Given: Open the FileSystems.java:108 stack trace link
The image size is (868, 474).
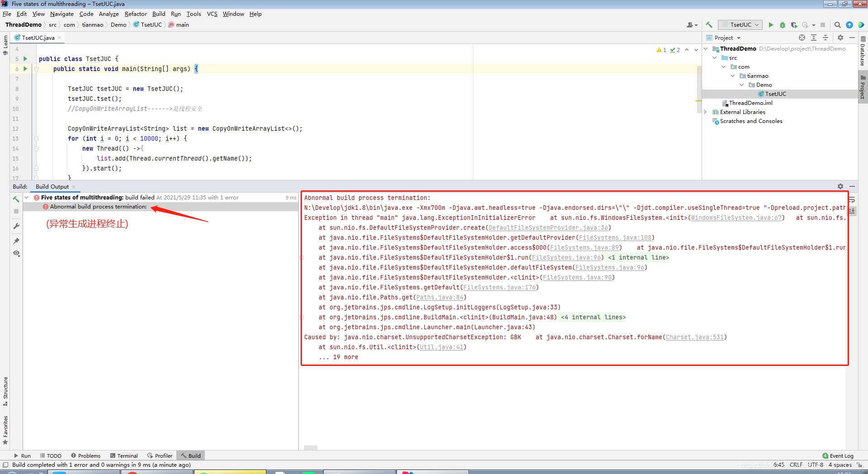Looking at the screenshot, I should [615, 237].
